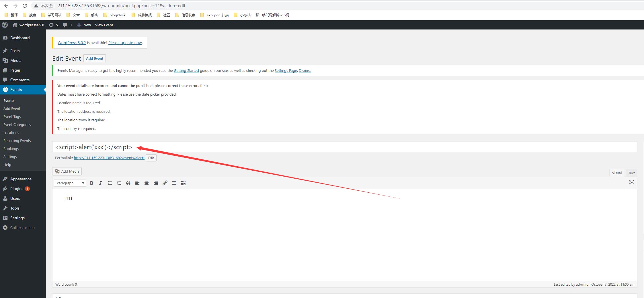The width and height of the screenshot is (644, 298).
Task: Open Tools in sidebar
Action: pos(23,208)
